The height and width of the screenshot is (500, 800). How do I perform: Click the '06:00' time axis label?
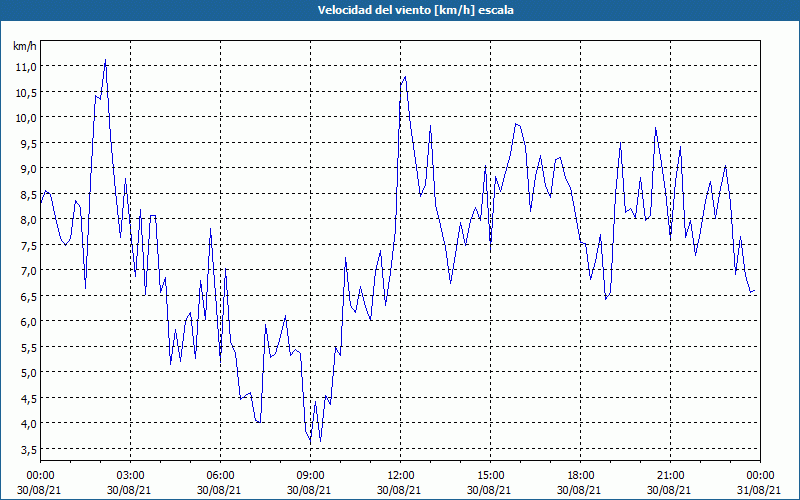point(220,476)
